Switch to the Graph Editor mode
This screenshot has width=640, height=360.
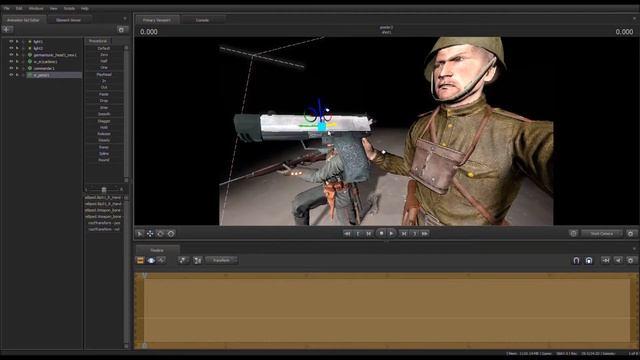pos(162,260)
